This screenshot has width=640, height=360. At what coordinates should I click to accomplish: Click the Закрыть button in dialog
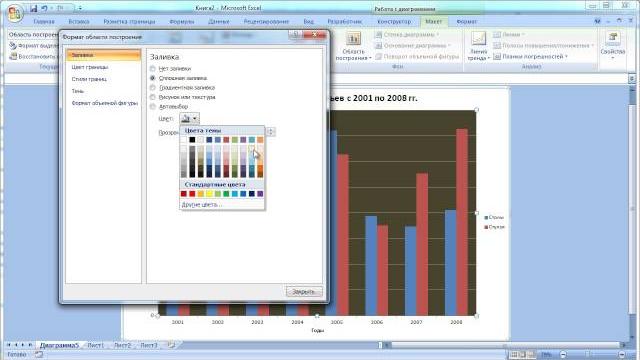click(304, 291)
